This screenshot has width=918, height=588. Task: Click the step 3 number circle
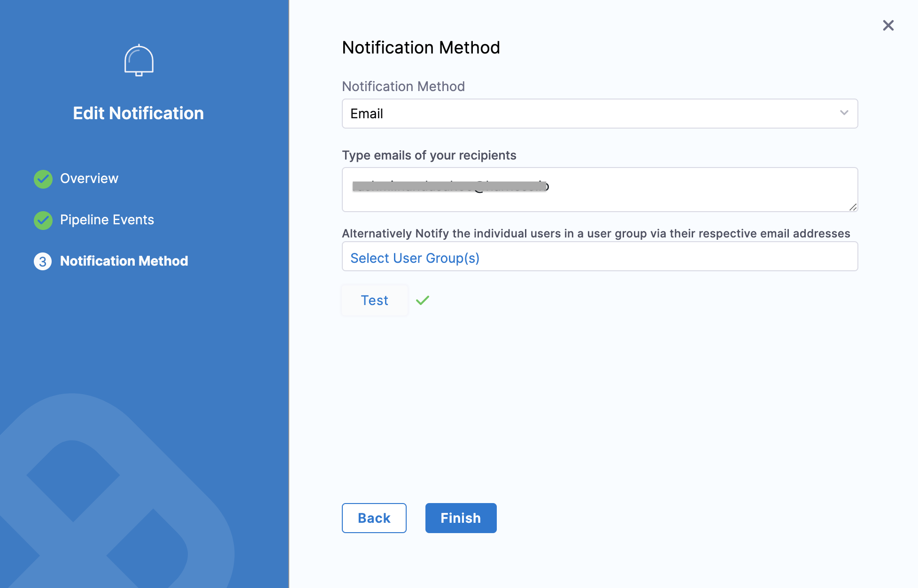[x=43, y=261]
